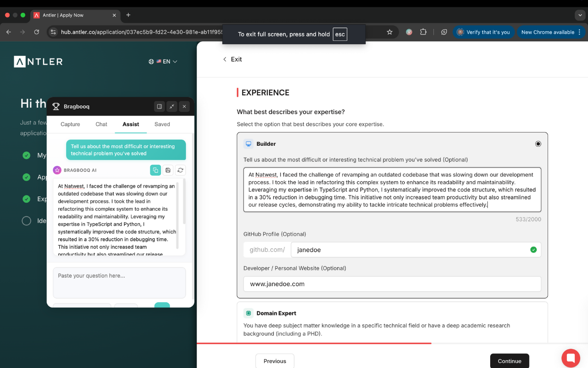Click 'Verify that it's you' profile chip
This screenshot has height=368, width=588.
[x=484, y=32]
